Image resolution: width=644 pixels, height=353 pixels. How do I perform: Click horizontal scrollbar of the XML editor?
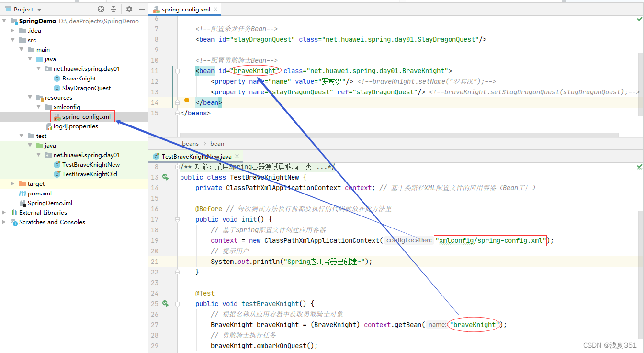coord(399,136)
